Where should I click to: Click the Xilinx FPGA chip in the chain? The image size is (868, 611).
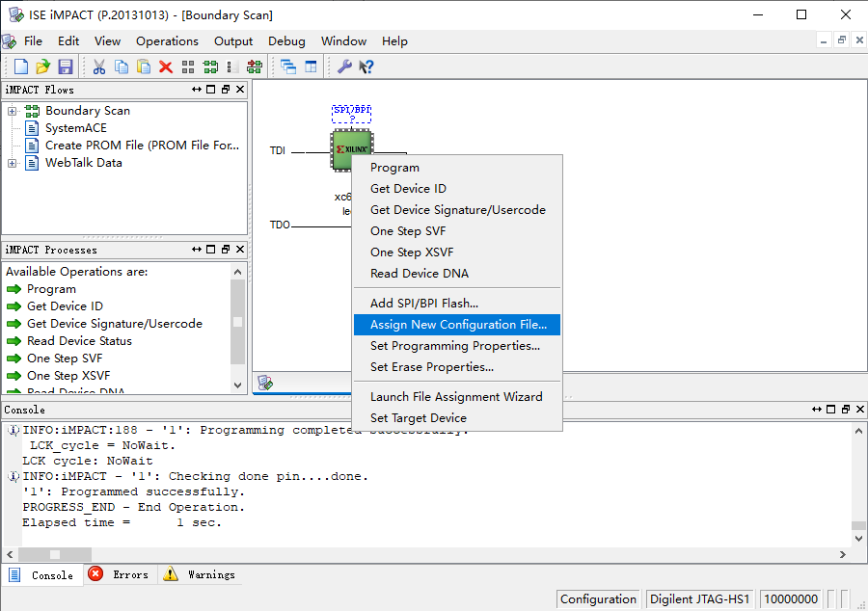click(x=352, y=151)
